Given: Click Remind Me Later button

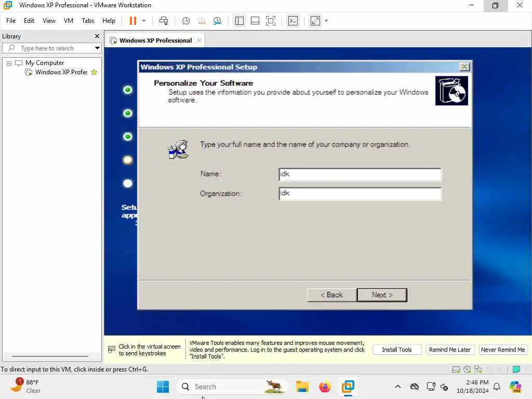Looking at the screenshot, I should pyautogui.click(x=450, y=350).
